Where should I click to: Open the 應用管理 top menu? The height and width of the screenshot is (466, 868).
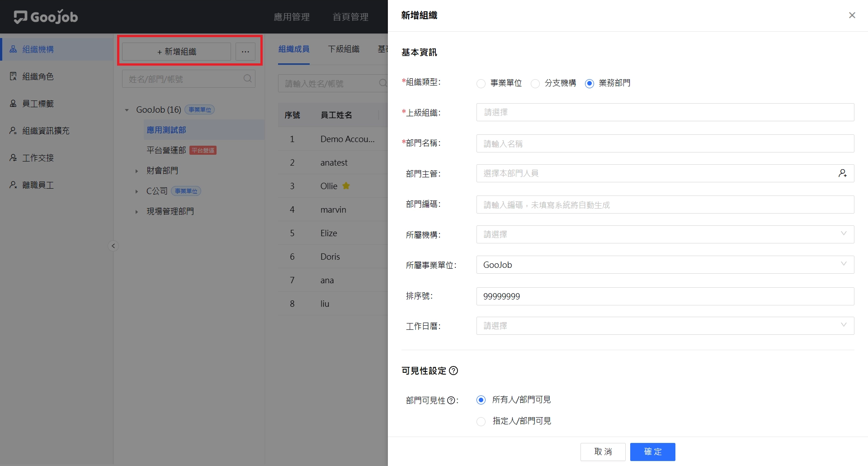[292, 17]
